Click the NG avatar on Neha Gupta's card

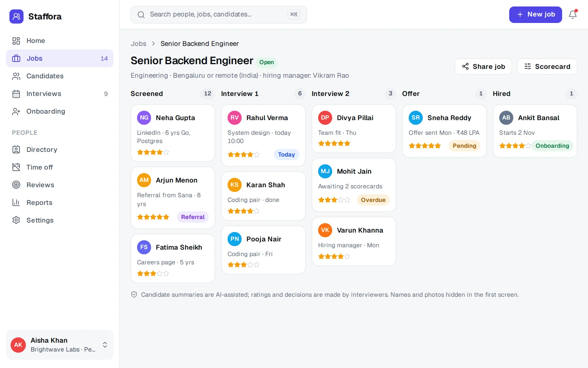(x=144, y=118)
